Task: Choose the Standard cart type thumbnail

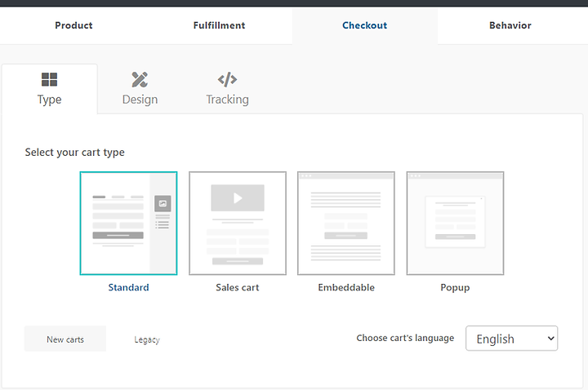Action: [129, 224]
